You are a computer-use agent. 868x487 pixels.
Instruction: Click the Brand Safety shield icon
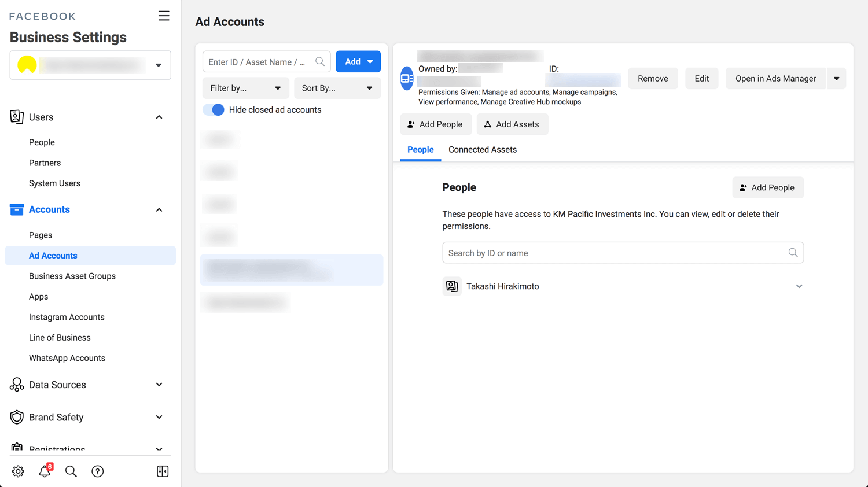click(17, 417)
